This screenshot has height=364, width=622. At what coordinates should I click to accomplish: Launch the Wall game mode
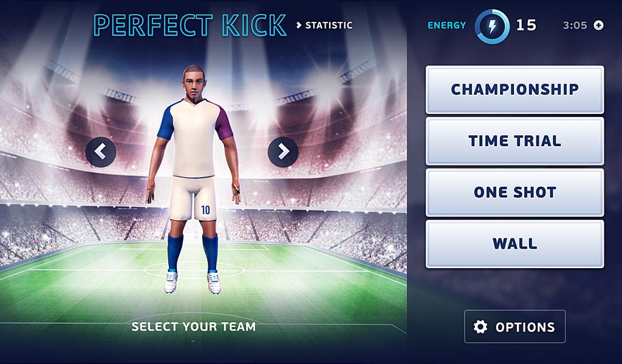point(514,244)
